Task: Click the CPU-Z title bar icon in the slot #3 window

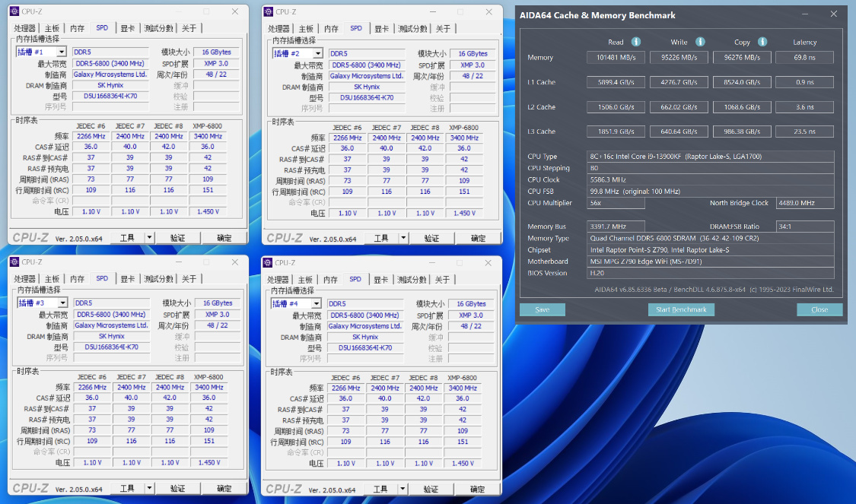Action: click(14, 262)
